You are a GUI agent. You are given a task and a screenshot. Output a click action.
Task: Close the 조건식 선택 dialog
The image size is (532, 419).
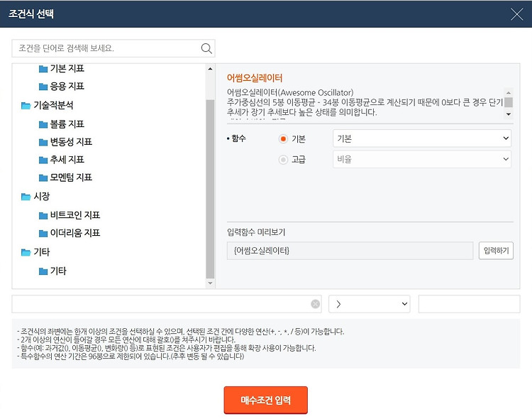[516, 14]
